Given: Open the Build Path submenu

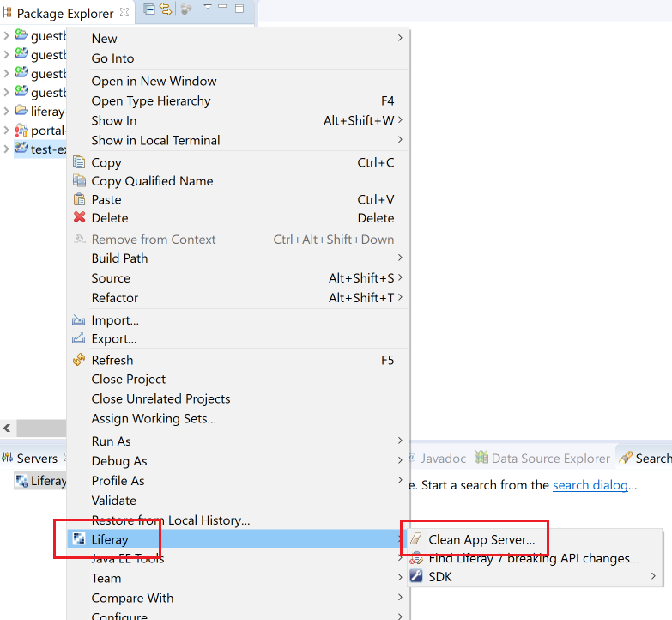Looking at the screenshot, I should point(238,258).
